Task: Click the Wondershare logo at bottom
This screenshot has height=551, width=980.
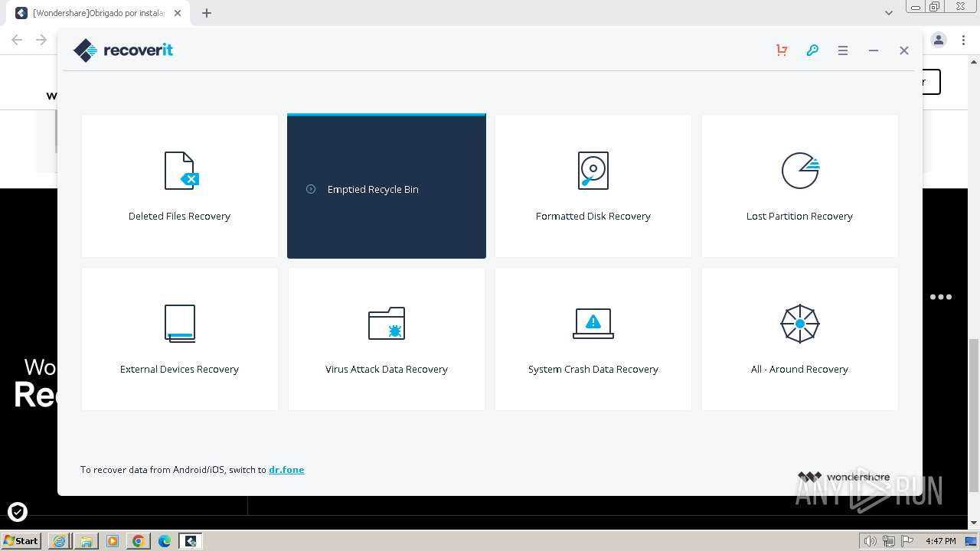Action: [844, 477]
